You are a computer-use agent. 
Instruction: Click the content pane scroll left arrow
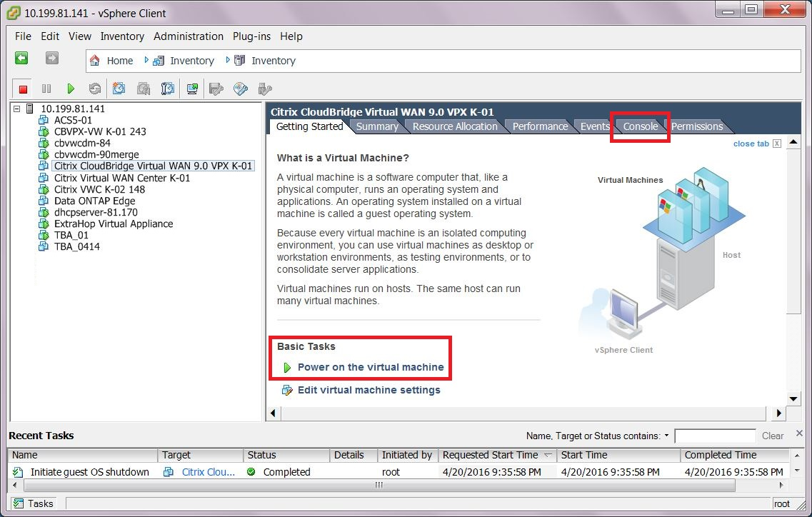pyautogui.click(x=274, y=413)
